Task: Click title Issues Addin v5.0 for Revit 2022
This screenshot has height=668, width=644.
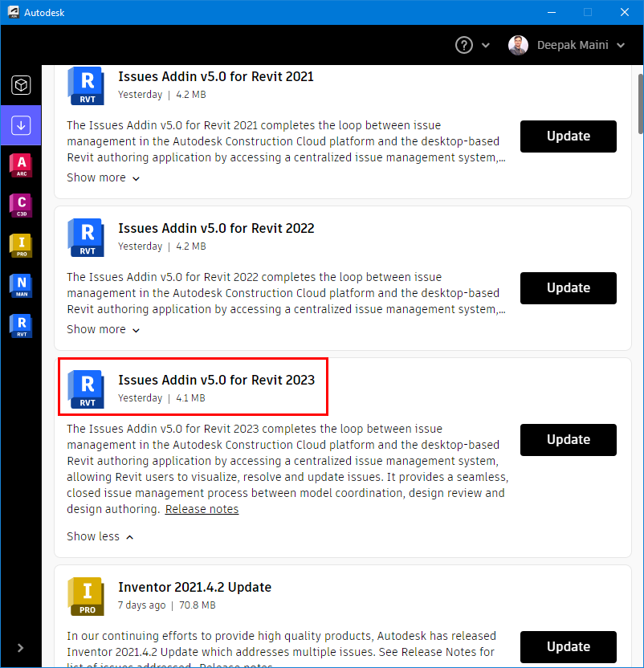Action: pos(216,228)
